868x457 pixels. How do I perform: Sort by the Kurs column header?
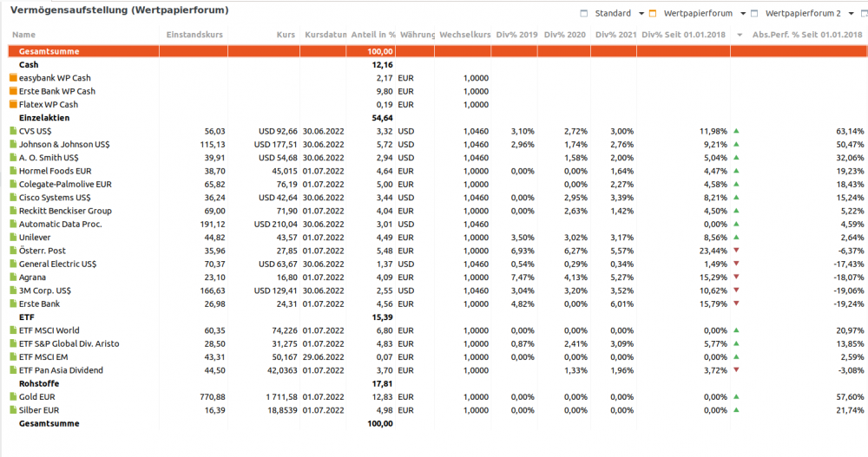click(x=286, y=35)
